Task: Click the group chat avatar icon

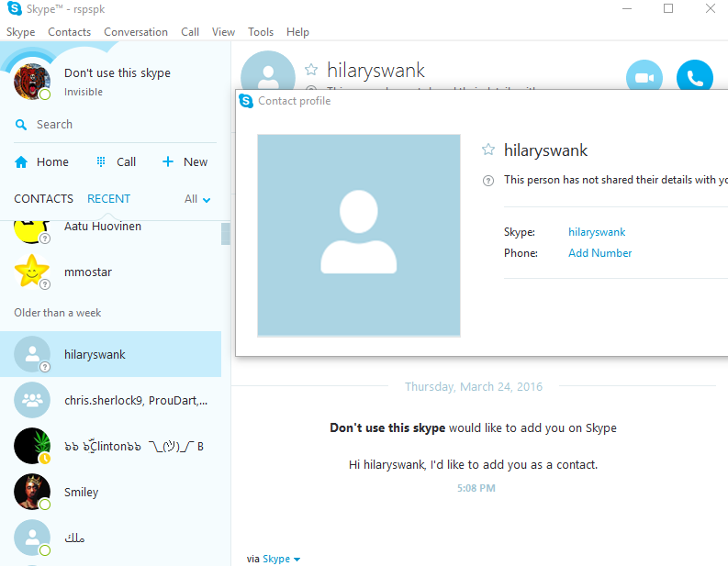Action: pyautogui.click(x=31, y=400)
